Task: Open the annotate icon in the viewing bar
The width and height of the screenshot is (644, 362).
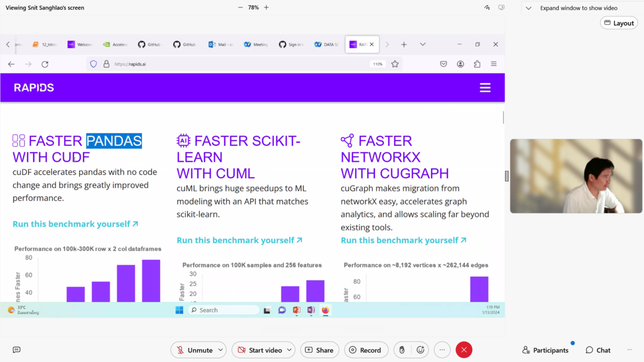Action: click(486, 8)
